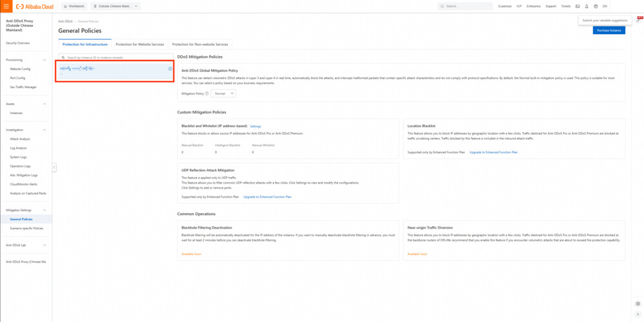
Task: Select Protection for Infrastructure tab
Action: point(85,44)
